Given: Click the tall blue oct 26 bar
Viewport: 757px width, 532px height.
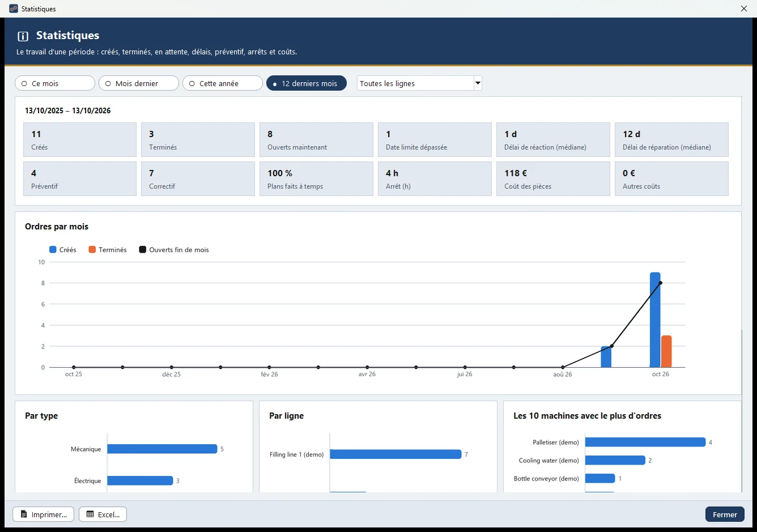Looking at the screenshot, I should pos(655,320).
